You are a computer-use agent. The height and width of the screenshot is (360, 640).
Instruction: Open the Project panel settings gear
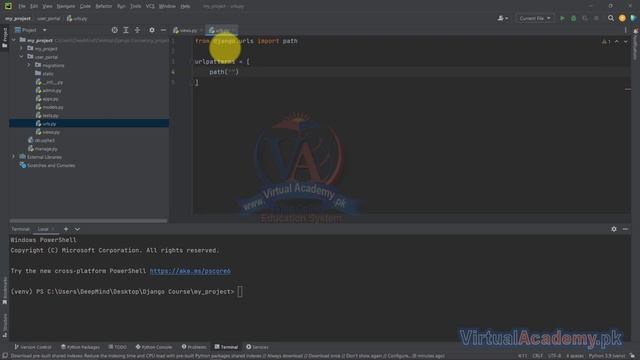[152, 30]
